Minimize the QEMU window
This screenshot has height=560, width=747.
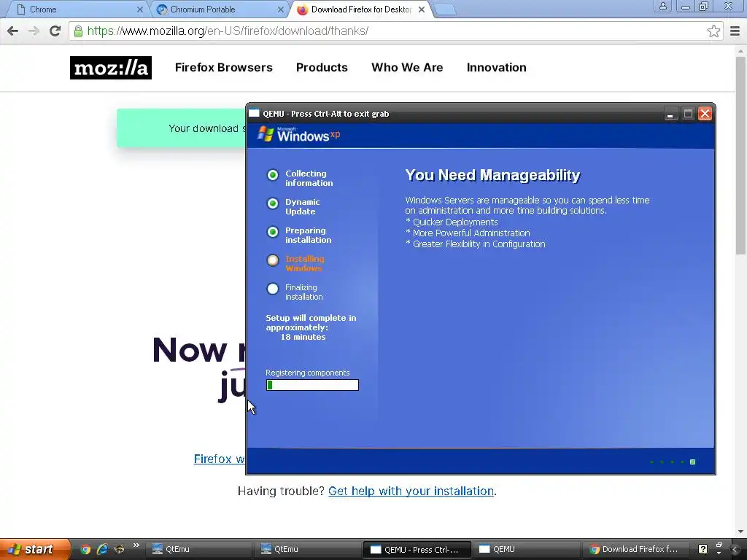point(670,114)
